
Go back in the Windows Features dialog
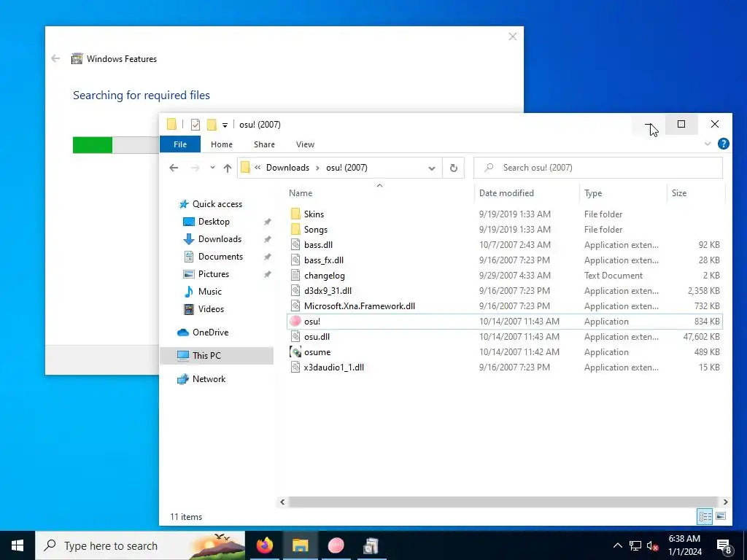55,58
